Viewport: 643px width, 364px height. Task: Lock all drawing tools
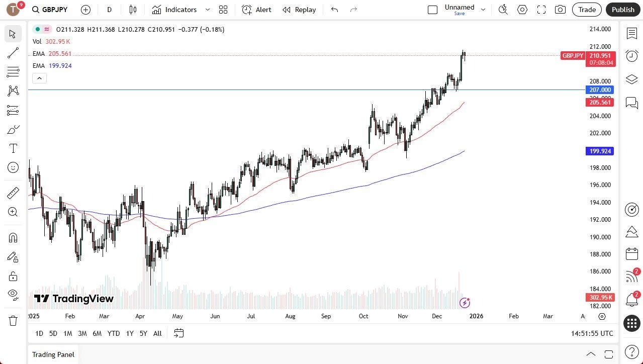(13, 276)
